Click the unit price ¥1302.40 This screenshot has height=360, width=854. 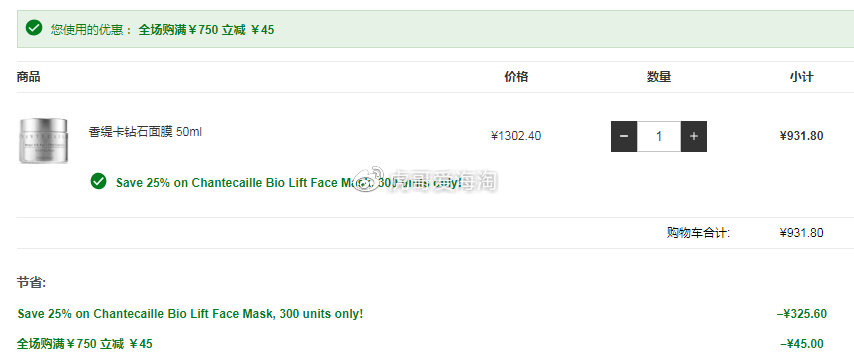click(x=516, y=136)
